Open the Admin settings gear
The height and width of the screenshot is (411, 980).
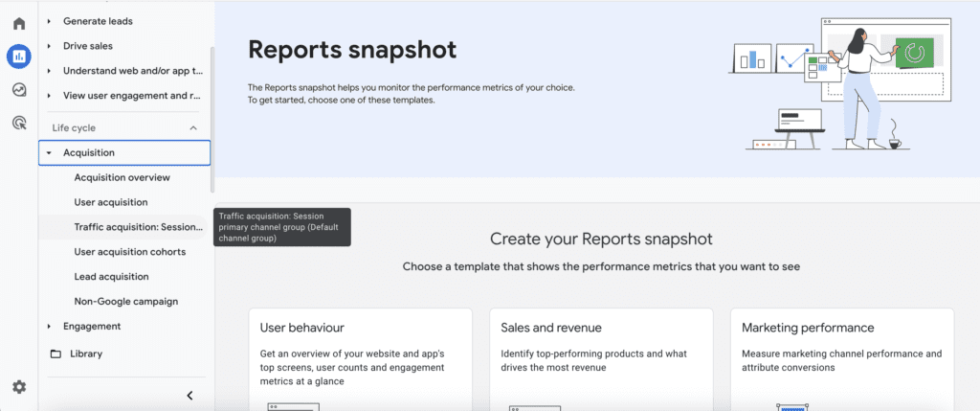coord(18,387)
